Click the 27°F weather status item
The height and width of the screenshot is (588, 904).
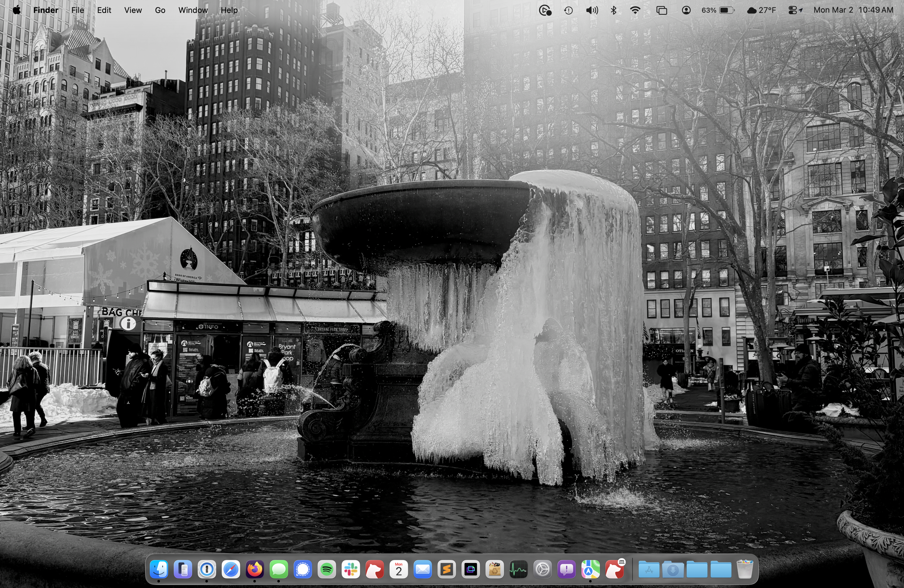761,10
